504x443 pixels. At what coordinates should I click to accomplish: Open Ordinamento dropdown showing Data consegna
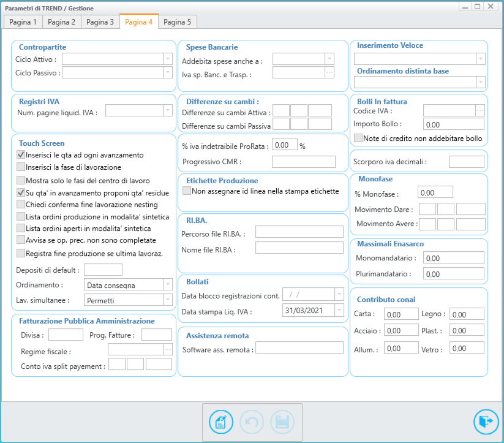(x=168, y=284)
